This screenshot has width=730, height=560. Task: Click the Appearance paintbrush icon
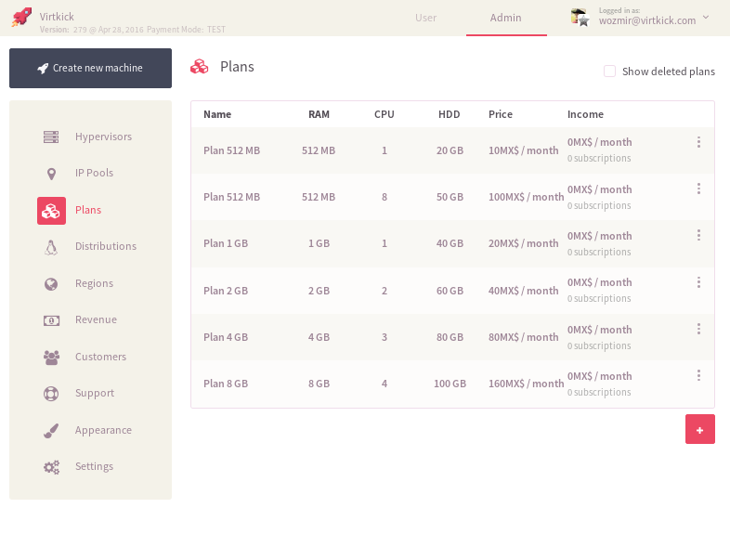[x=51, y=430]
